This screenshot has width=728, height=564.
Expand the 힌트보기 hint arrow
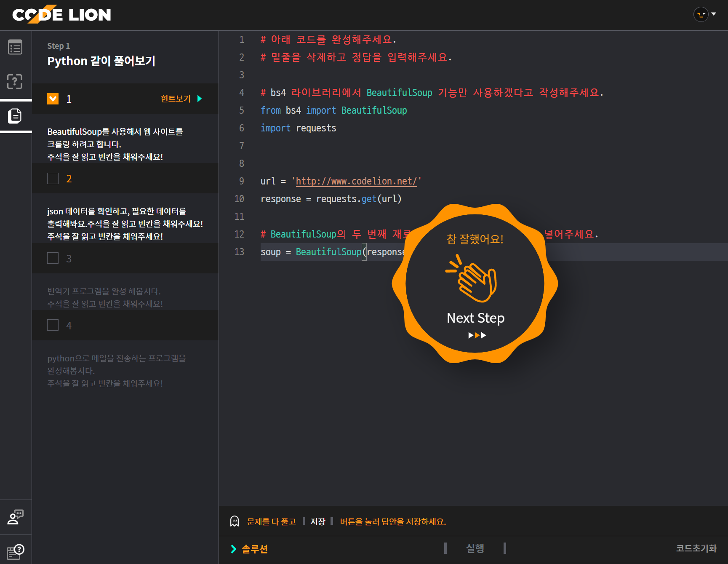(199, 99)
